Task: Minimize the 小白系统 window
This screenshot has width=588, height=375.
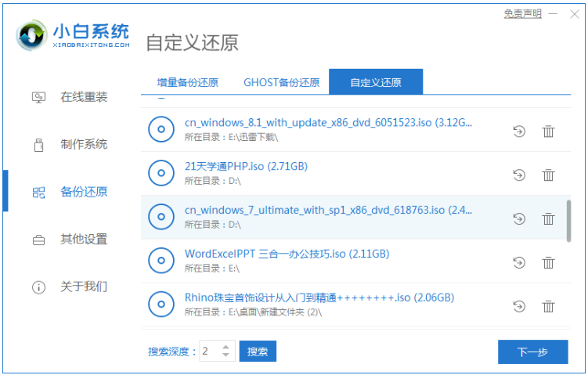Action: pos(553,14)
